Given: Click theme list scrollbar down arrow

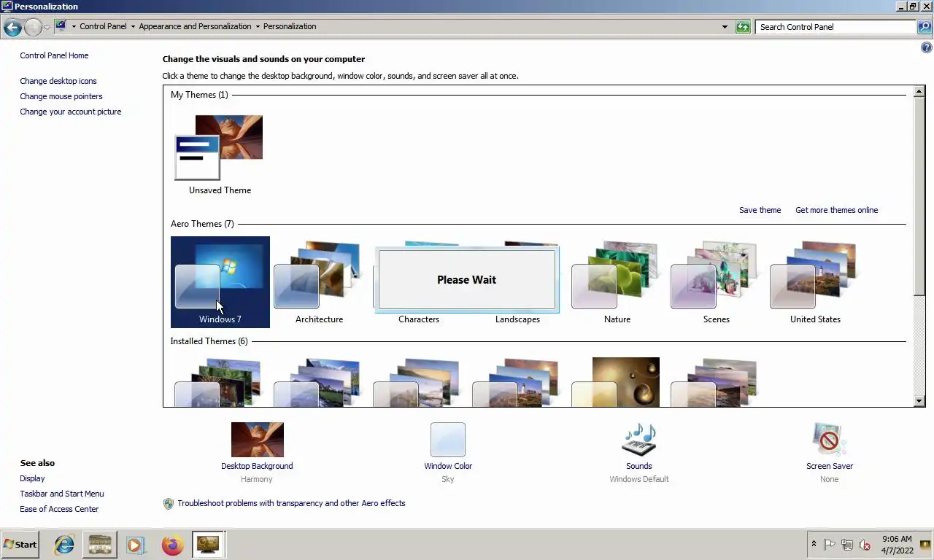Looking at the screenshot, I should tap(919, 400).
